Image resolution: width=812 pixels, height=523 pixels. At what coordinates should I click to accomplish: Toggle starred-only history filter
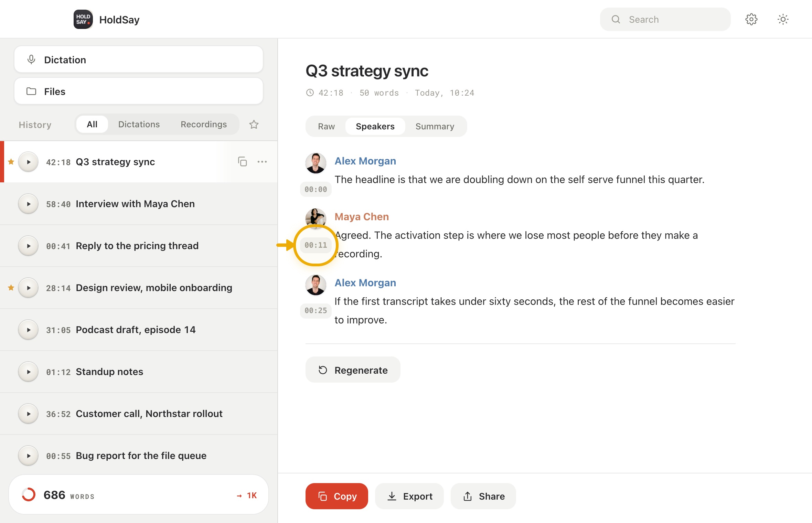254,124
